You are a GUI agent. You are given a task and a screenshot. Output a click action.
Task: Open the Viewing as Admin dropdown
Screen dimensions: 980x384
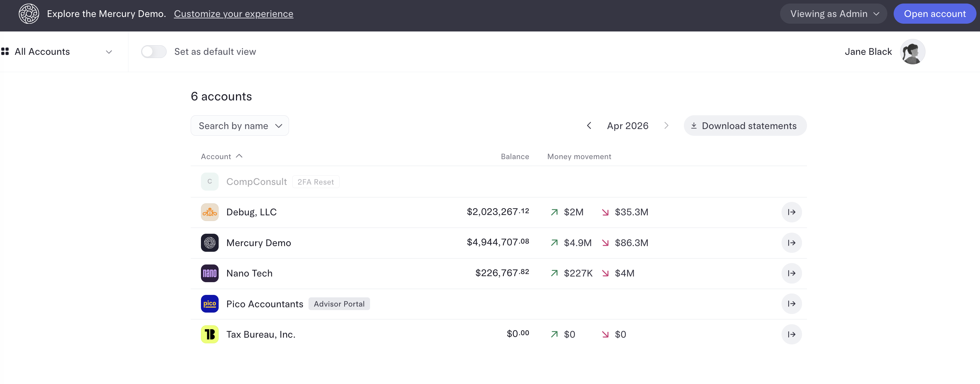pos(833,14)
